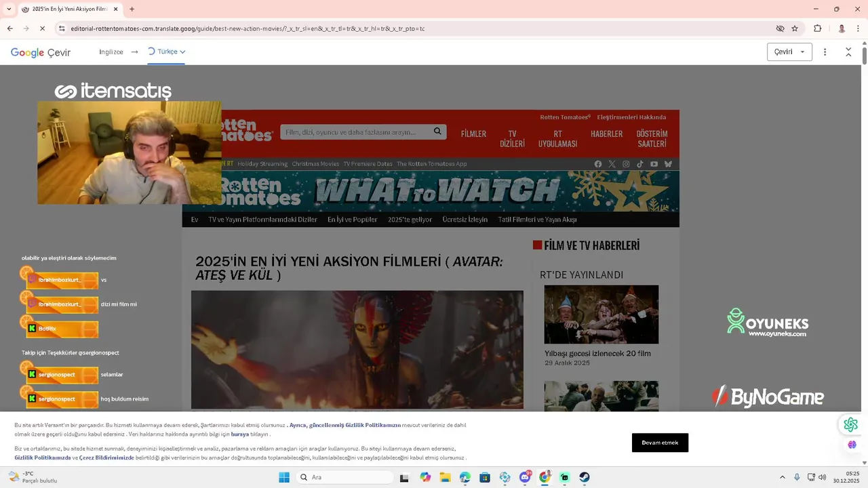Open 'The Rotten Tomatoes App' link
Image resolution: width=868 pixels, height=488 pixels.
(431, 164)
